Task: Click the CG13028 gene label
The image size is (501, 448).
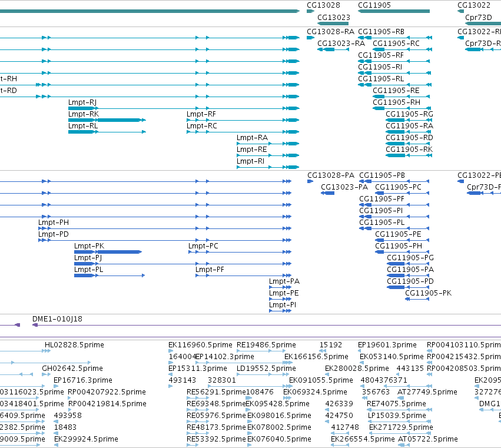Action: click(x=323, y=5)
